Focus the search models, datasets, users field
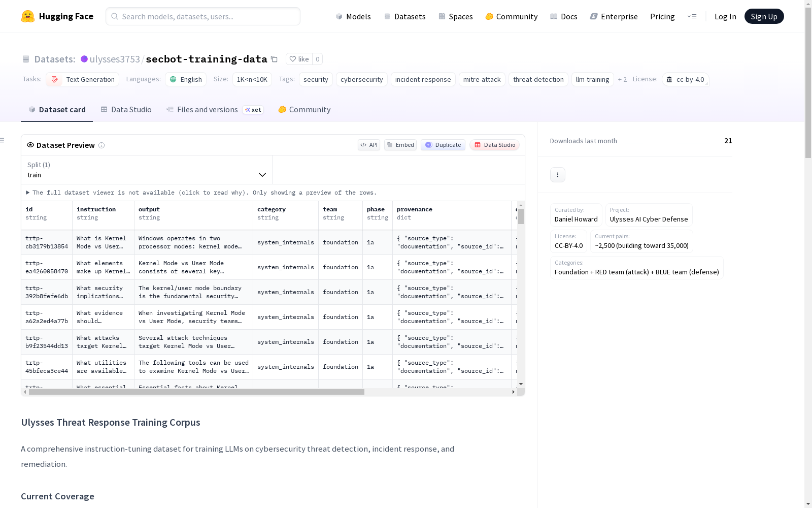The width and height of the screenshot is (812, 508). click(x=203, y=16)
